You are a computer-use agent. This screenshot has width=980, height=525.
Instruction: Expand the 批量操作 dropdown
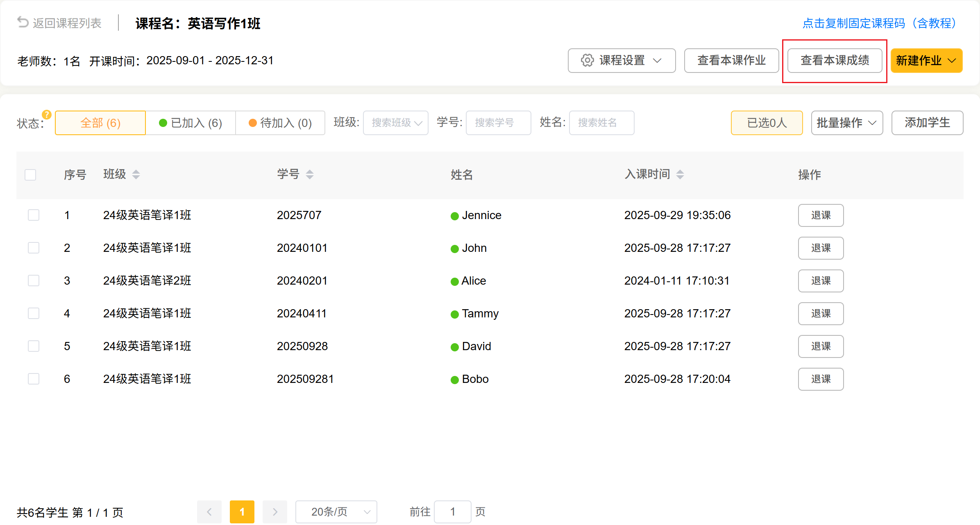tap(846, 123)
